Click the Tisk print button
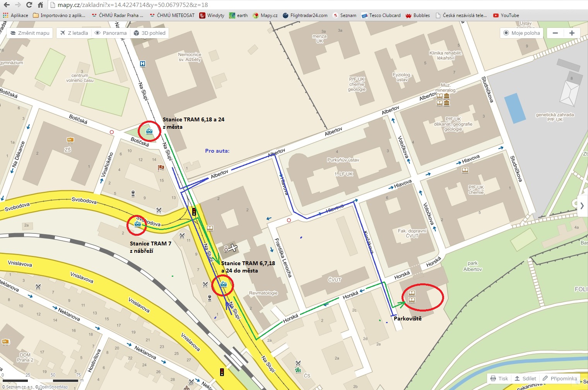The height and width of the screenshot is (390, 588). (x=499, y=378)
